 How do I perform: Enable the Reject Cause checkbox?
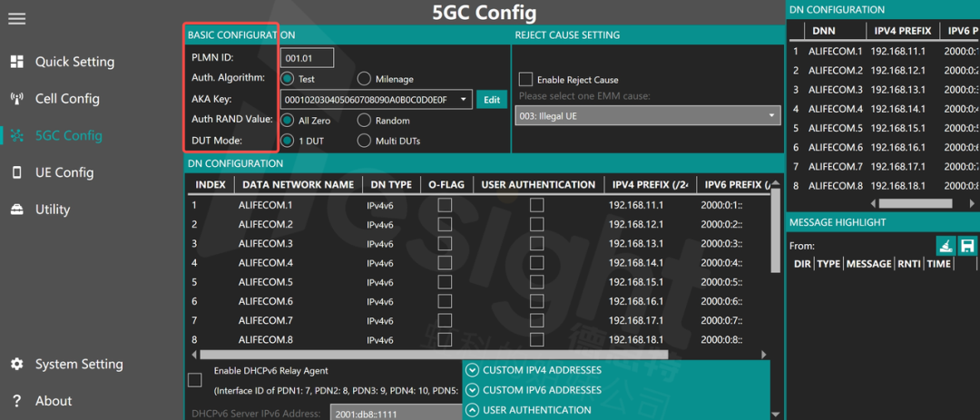pos(525,80)
